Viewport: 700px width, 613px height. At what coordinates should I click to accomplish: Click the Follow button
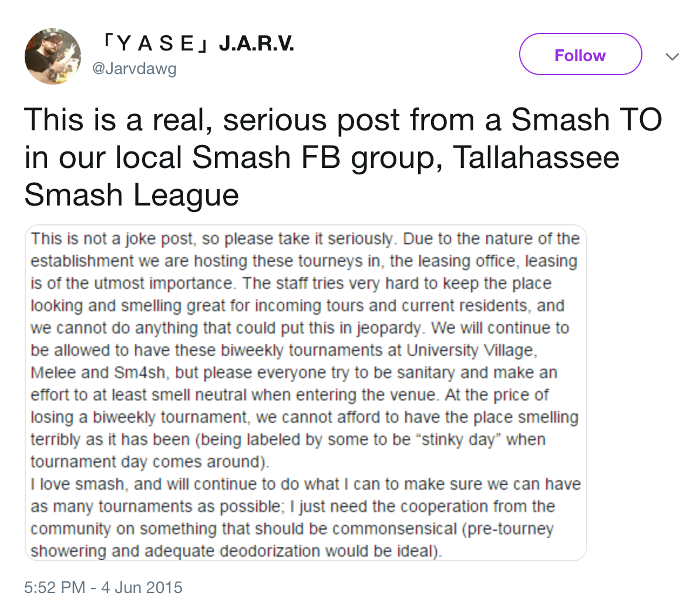[580, 55]
